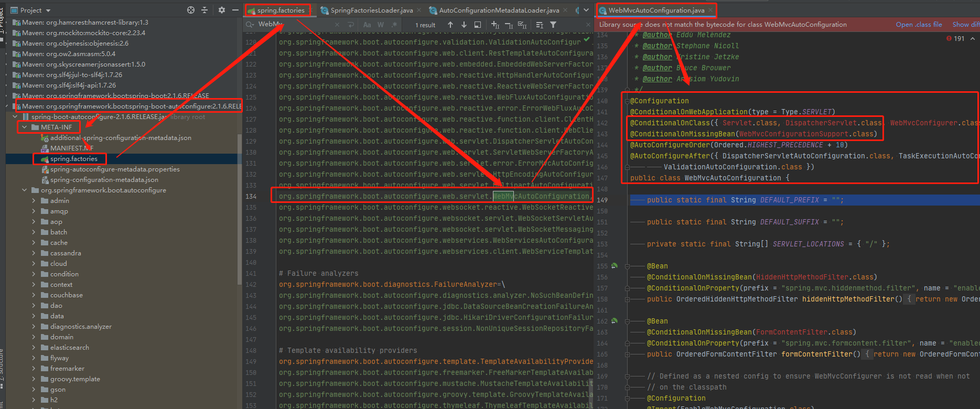Close the find bar

[x=588, y=25]
